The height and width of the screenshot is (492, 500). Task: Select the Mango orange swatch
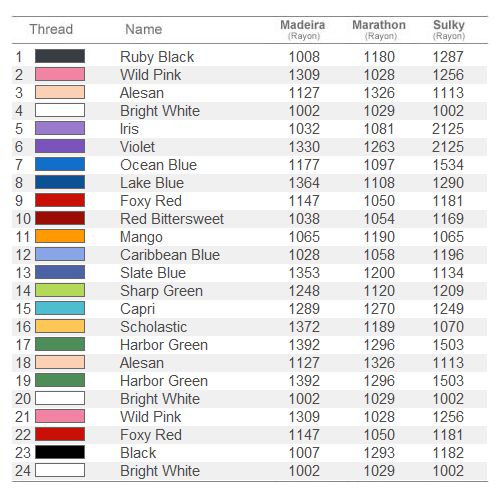60,236
